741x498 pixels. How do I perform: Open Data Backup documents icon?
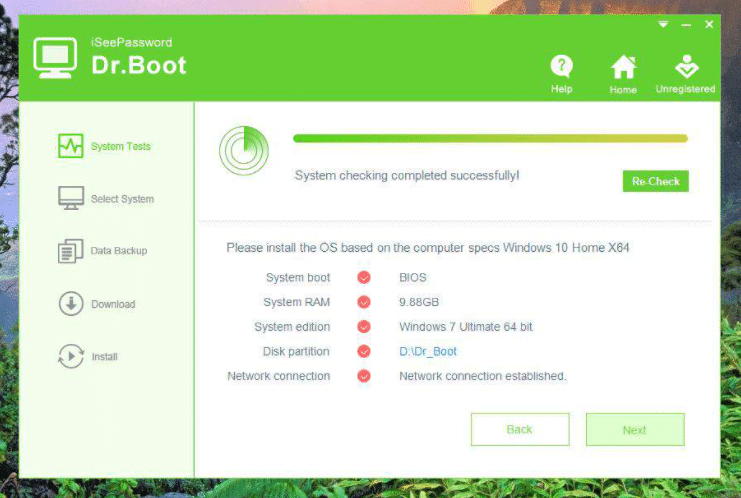[x=70, y=251]
